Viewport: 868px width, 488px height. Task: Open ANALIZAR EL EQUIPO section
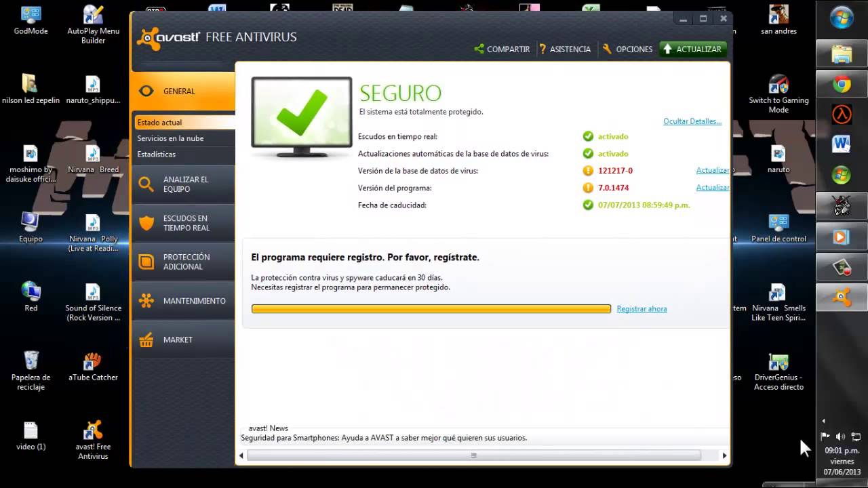[x=183, y=184]
